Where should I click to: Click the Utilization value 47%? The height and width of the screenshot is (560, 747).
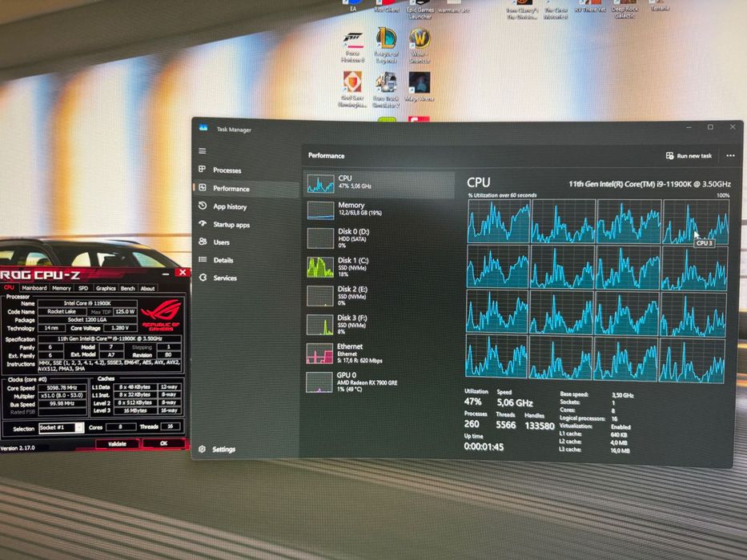(x=472, y=402)
